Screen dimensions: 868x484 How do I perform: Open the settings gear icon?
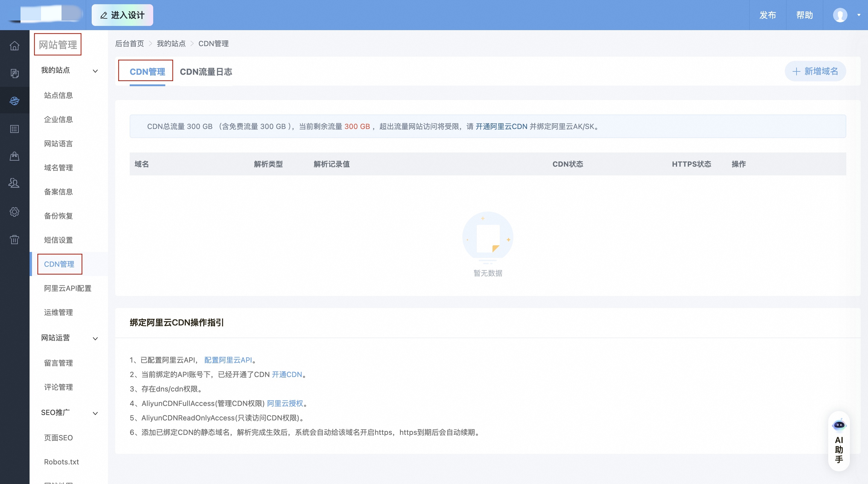(x=14, y=212)
